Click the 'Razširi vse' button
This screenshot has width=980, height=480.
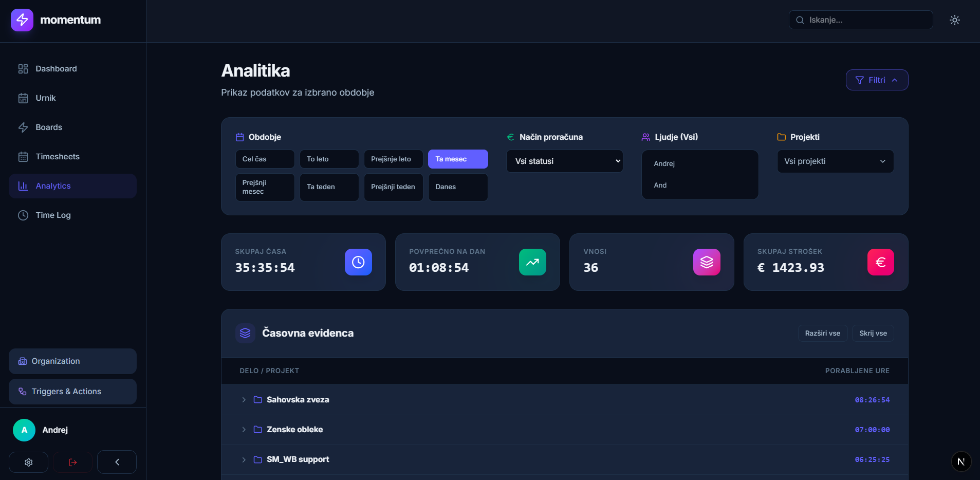coord(822,334)
